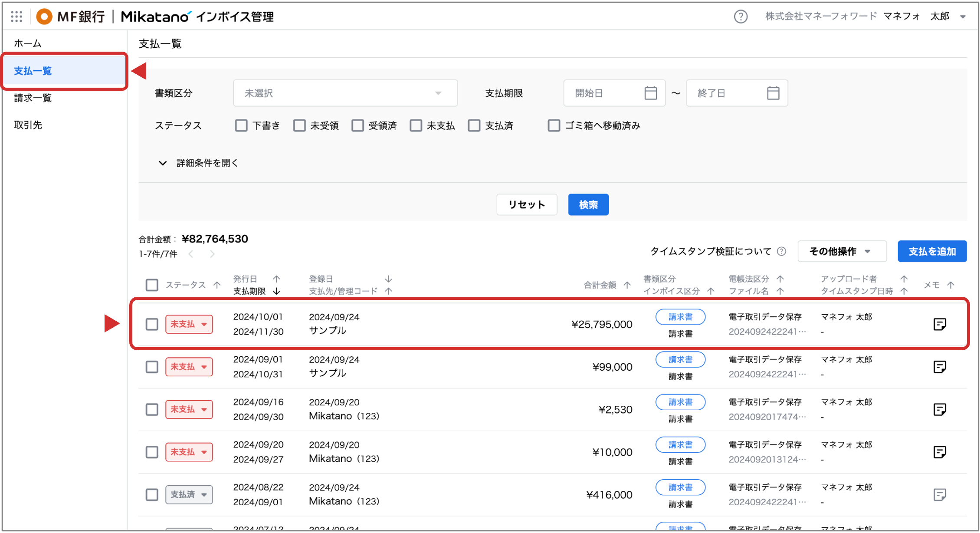Image resolution: width=980 pixels, height=533 pixels.
Task: Open 支払一覧 in sidebar
Action: pos(64,71)
